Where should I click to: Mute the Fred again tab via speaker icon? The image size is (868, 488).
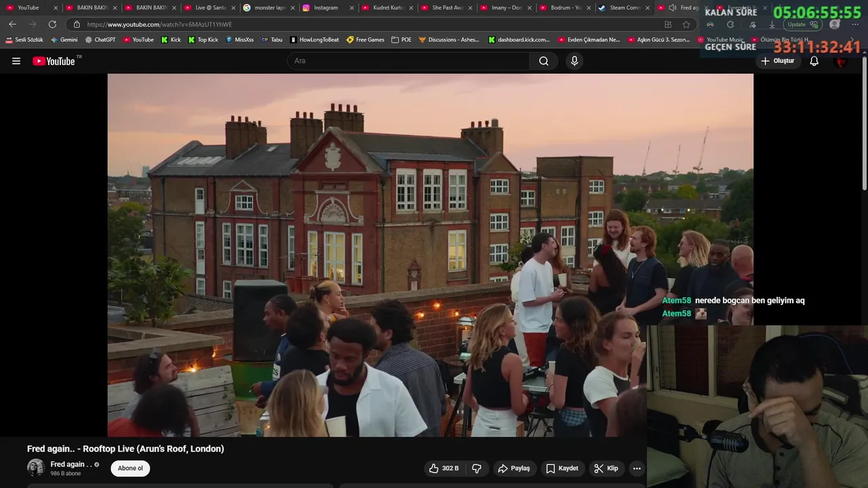[x=672, y=7]
